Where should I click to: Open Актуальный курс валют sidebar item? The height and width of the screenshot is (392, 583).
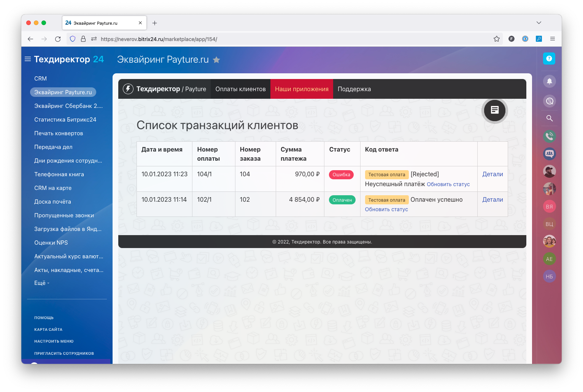coord(68,256)
